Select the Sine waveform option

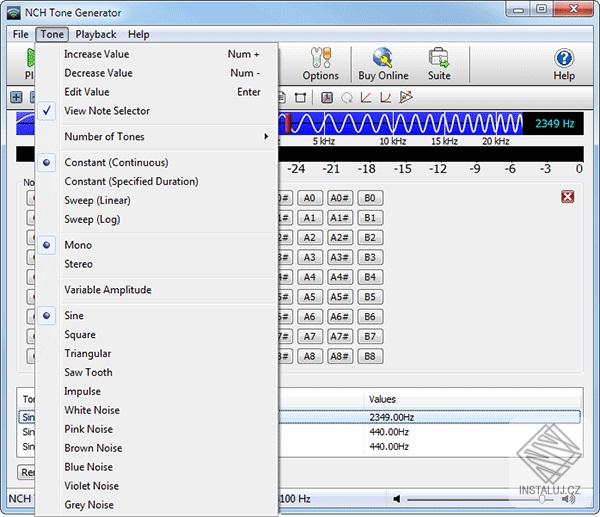click(x=157, y=316)
